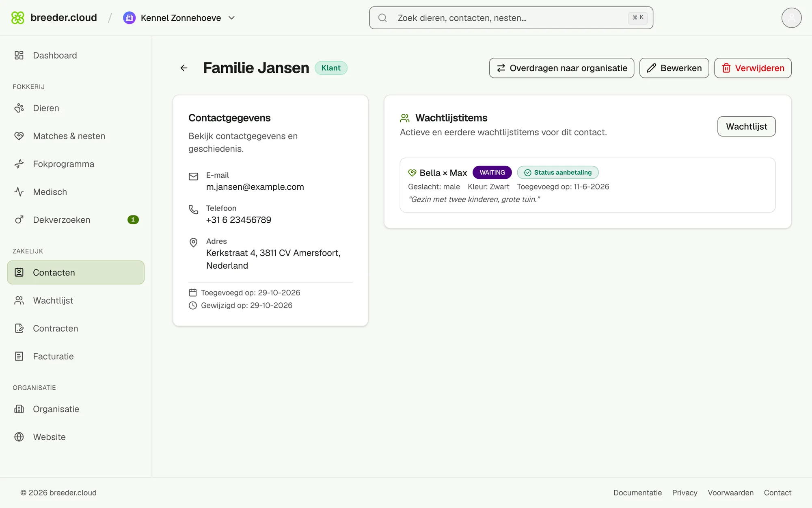Open the Contact footer link
Screen dimensions: 812x508
(x=777, y=493)
